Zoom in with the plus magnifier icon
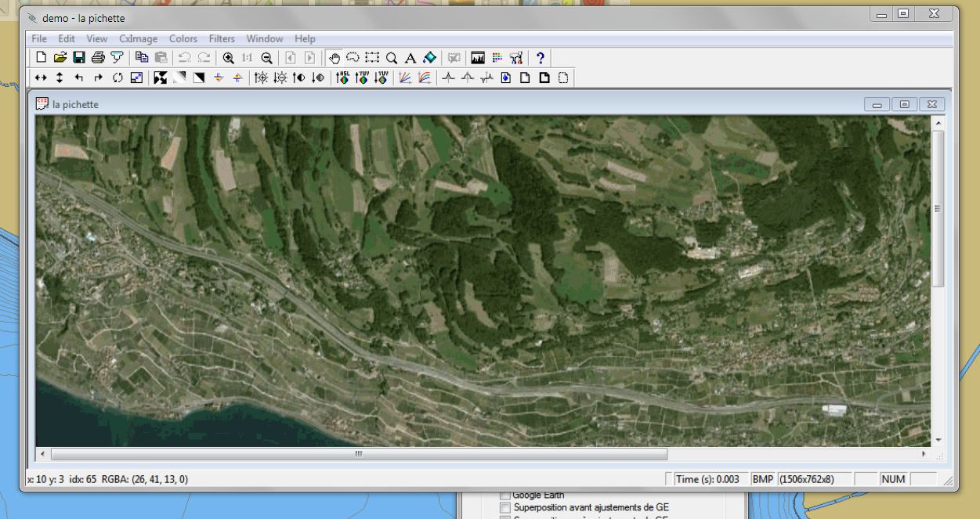 coord(228,57)
